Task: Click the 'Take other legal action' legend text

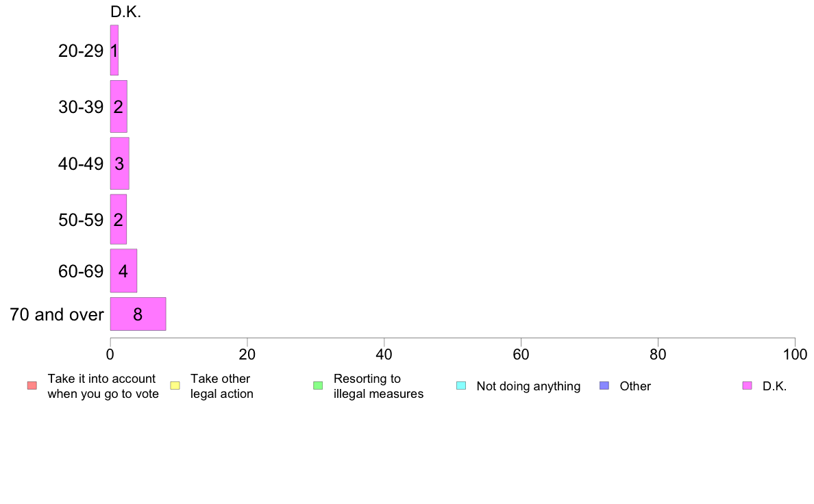Action: click(x=222, y=386)
